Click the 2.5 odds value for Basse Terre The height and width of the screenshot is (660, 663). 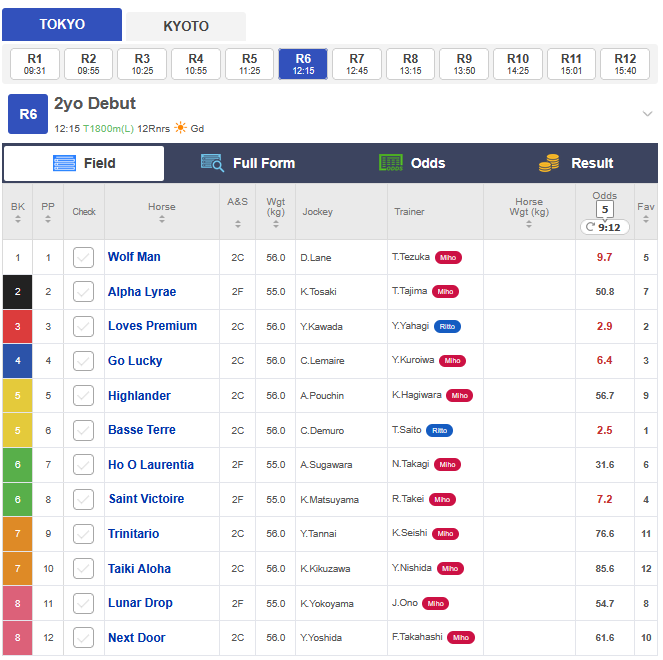604,430
